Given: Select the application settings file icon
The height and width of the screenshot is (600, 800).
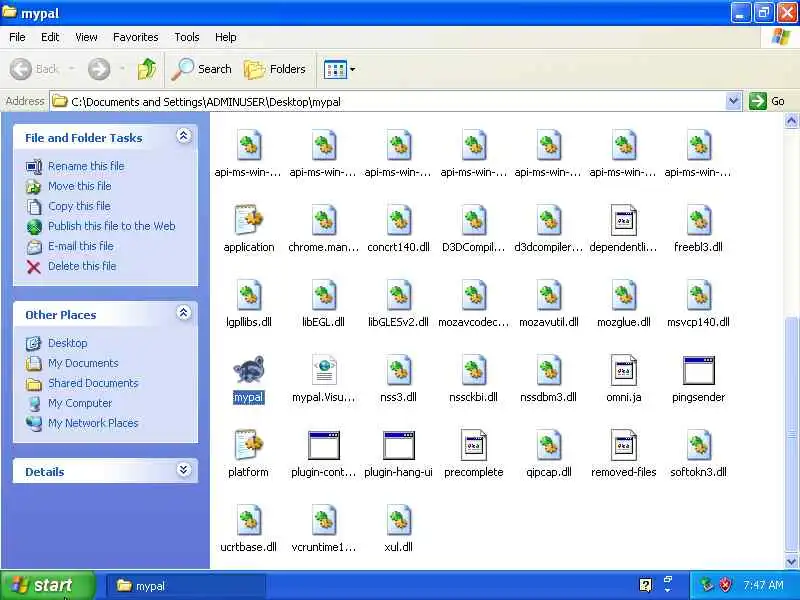Looking at the screenshot, I should 248,220.
